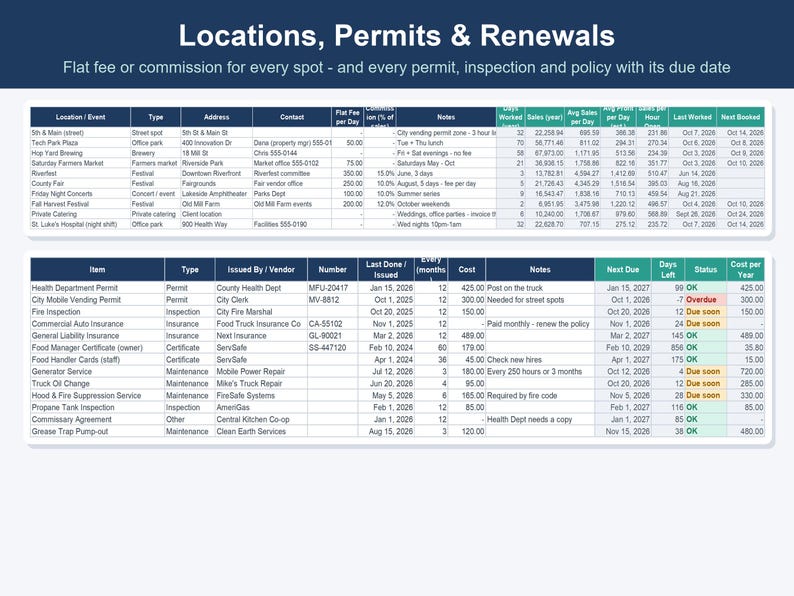Select the 'Status' column header
The image size is (794, 596).
tap(705, 269)
